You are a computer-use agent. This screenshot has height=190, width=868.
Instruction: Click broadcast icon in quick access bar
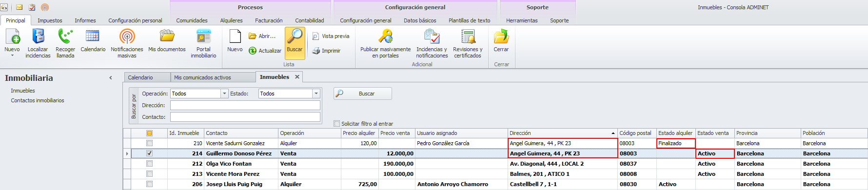click(x=45, y=7)
